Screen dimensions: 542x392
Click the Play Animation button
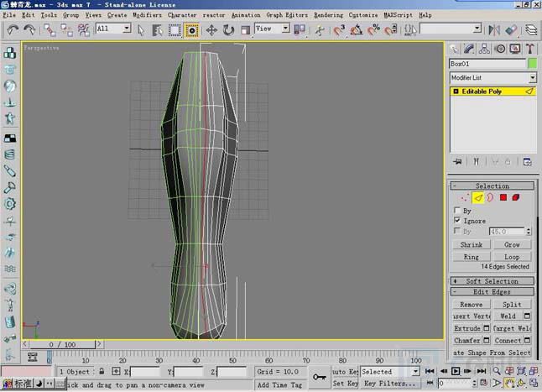click(x=456, y=371)
